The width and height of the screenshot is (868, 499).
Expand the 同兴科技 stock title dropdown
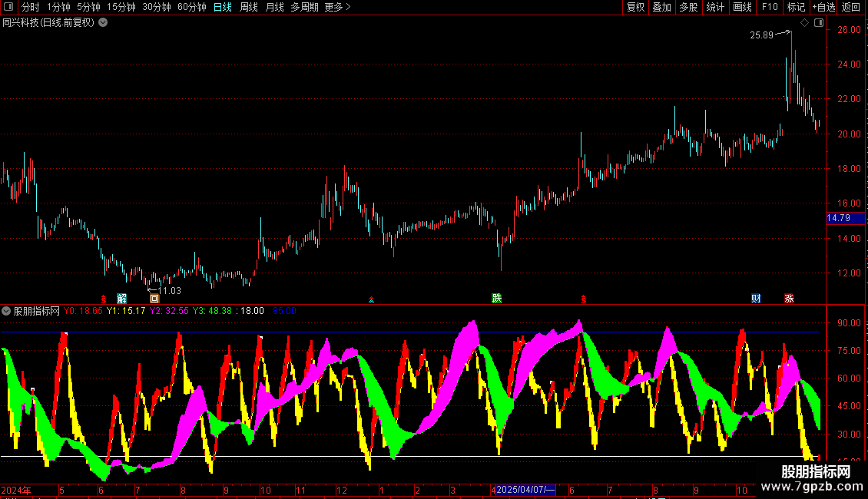(103, 22)
